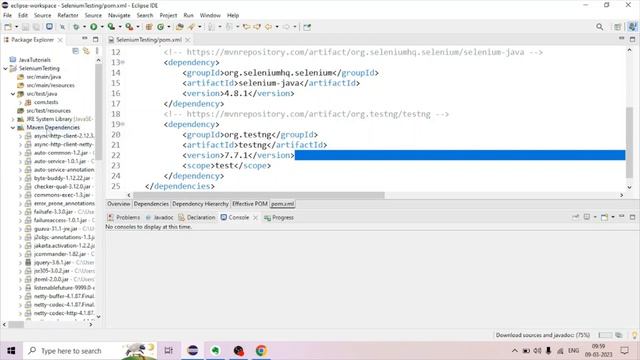This screenshot has height=360, width=640.
Task: Switch to the Overview editor tab
Action: [x=118, y=204]
